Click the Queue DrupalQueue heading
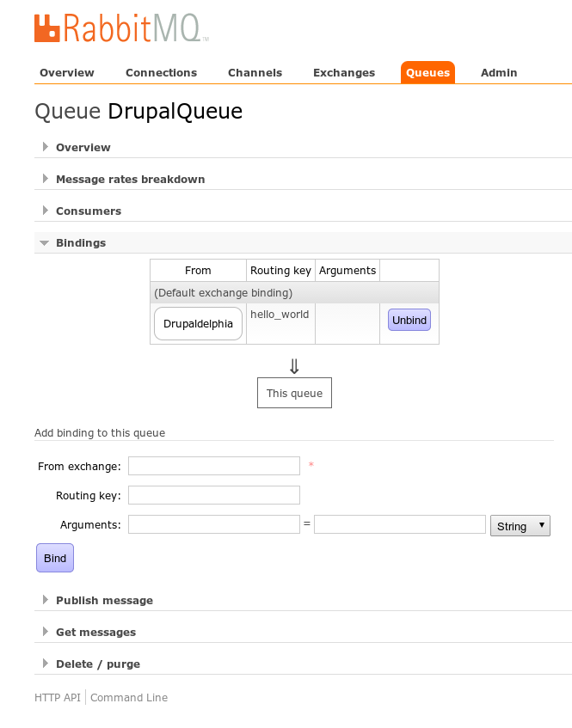 (138, 112)
